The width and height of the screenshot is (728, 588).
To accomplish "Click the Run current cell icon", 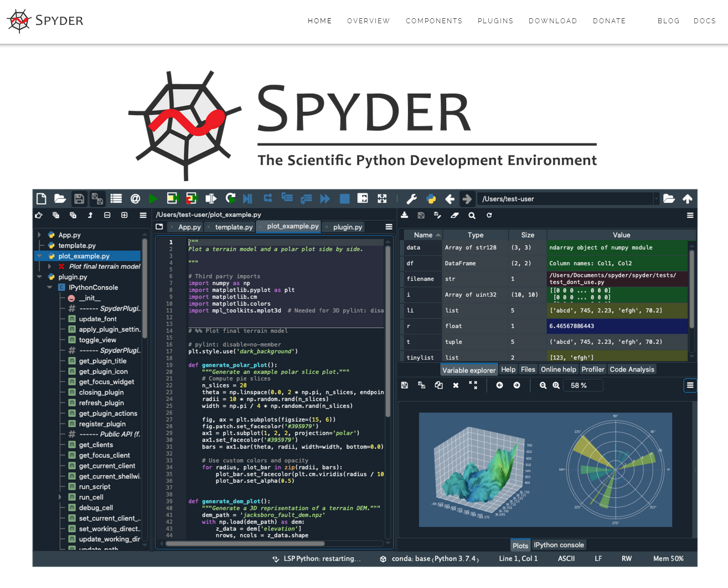I will click(x=173, y=198).
